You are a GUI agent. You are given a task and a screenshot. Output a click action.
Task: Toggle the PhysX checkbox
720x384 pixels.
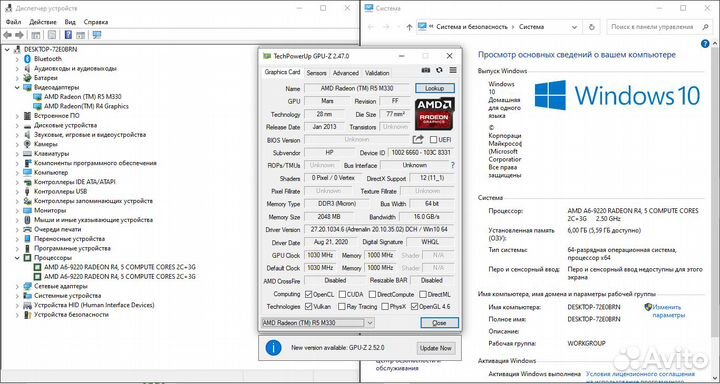pos(385,306)
